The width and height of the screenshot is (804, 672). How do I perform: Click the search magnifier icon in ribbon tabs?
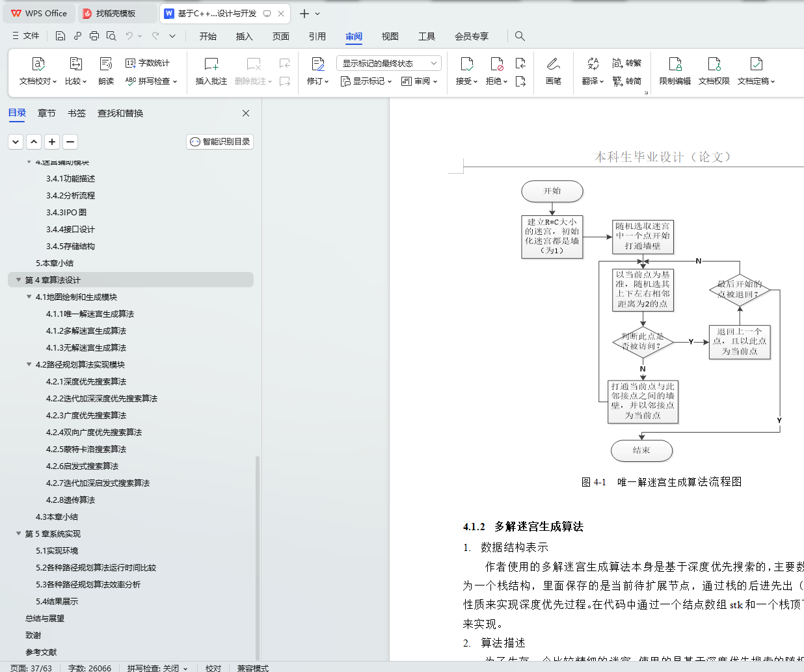520,36
